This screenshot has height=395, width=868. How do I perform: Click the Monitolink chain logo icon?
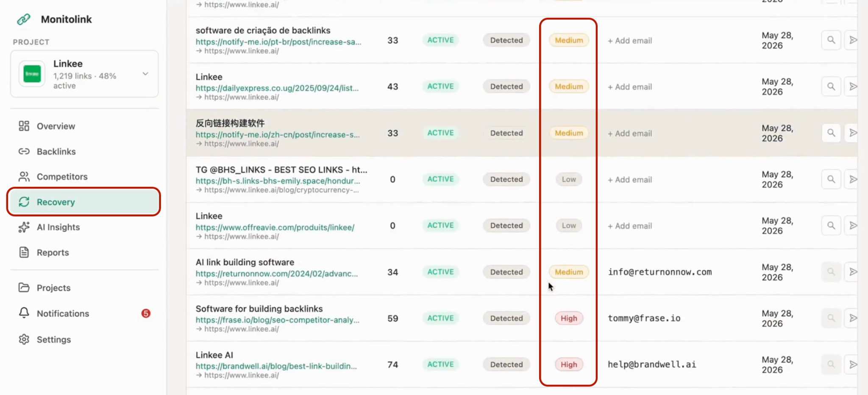pos(24,19)
